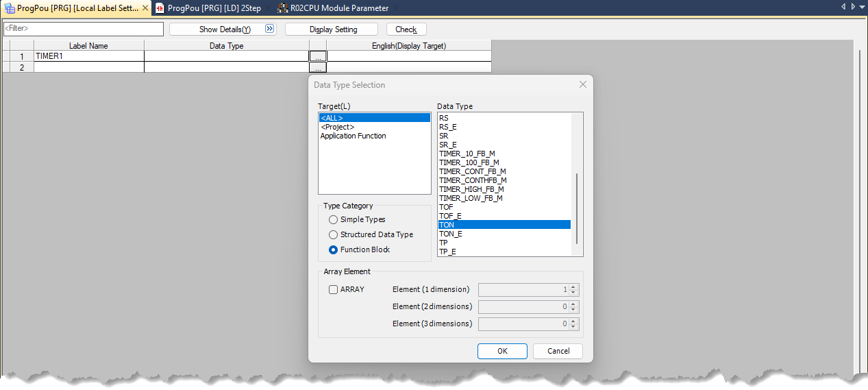Increase the Element (1 dimension) spinner value

click(x=573, y=287)
